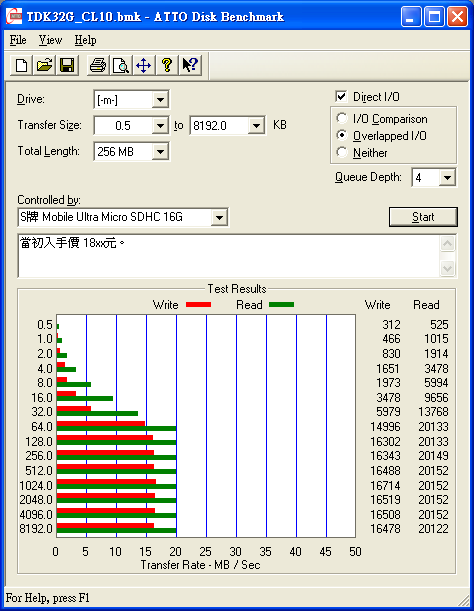Image resolution: width=474 pixels, height=611 pixels.
Task: Expand the Drive selection dropdown
Action: pos(160,100)
